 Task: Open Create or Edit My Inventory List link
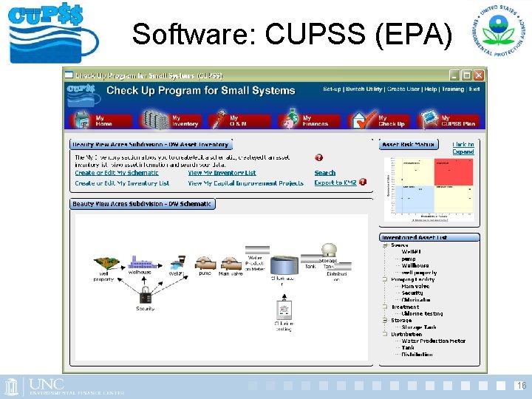[122, 183]
